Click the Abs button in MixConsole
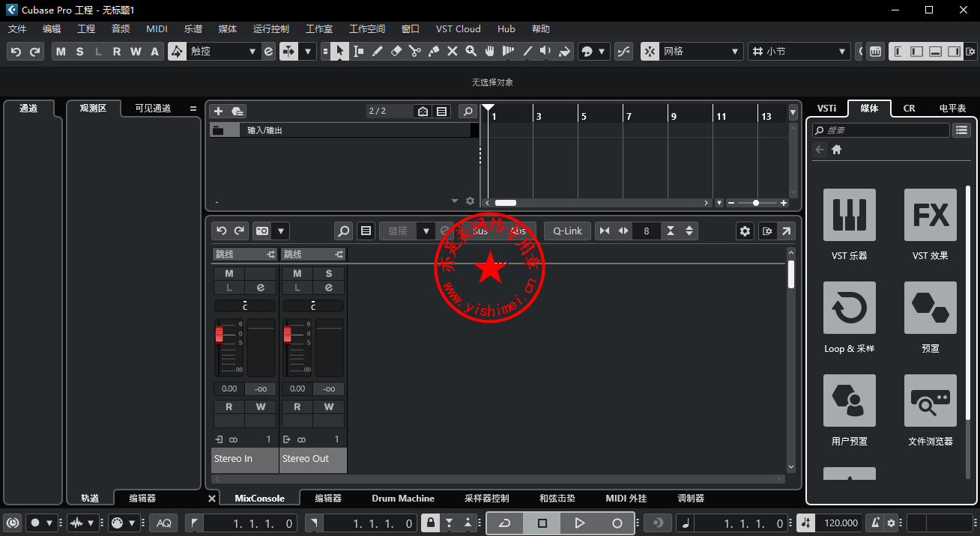Image resolution: width=980 pixels, height=536 pixels. coord(518,231)
